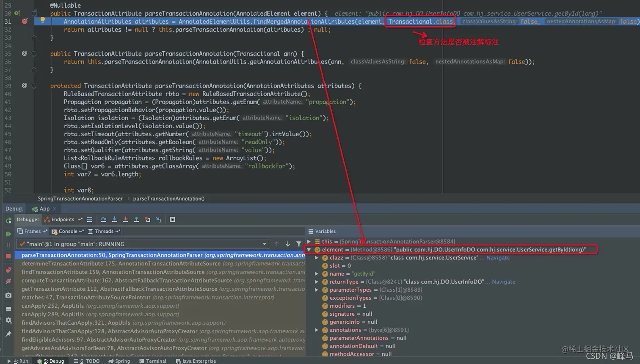
Task: Expand the annotations byte array node
Action: 317,330
